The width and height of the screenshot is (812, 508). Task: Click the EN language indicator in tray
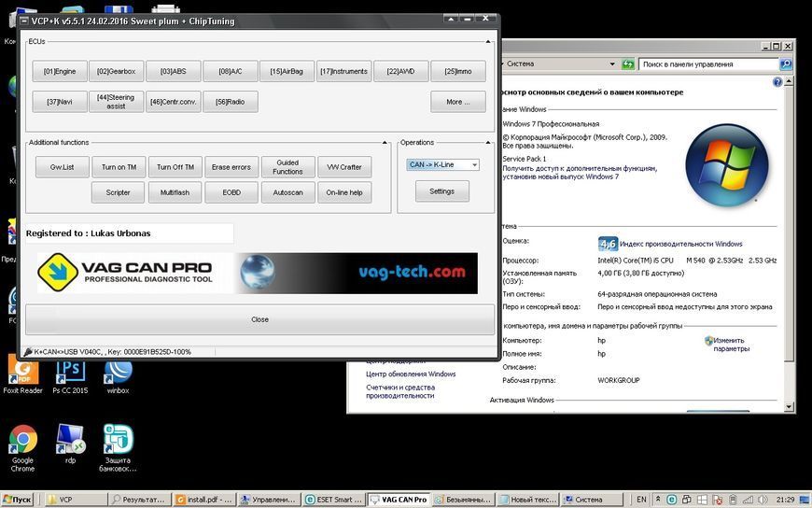pyautogui.click(x=641, y=500)
